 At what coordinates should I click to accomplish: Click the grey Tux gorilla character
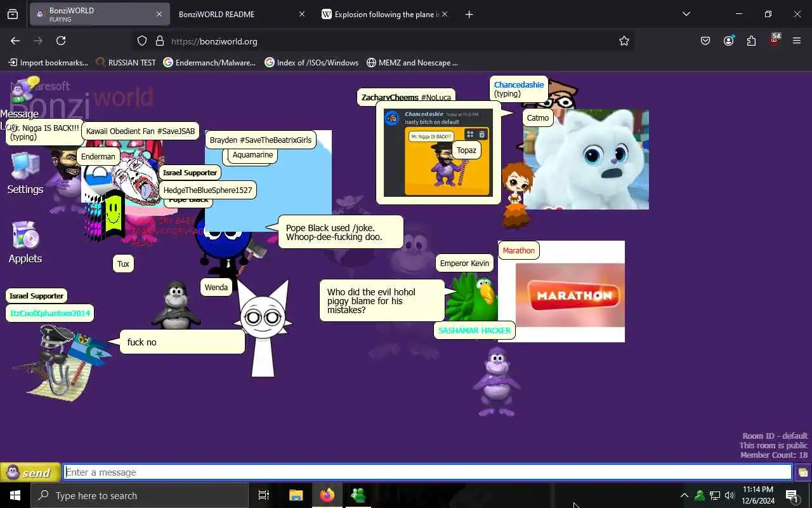pos(176,306)
